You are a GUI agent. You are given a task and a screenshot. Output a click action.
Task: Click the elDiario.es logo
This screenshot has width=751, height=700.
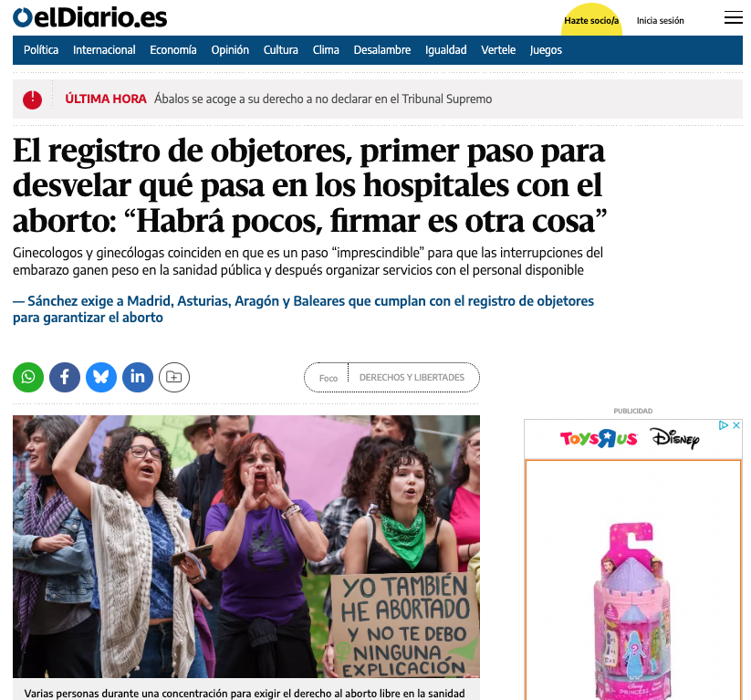[x=90, y=17]
